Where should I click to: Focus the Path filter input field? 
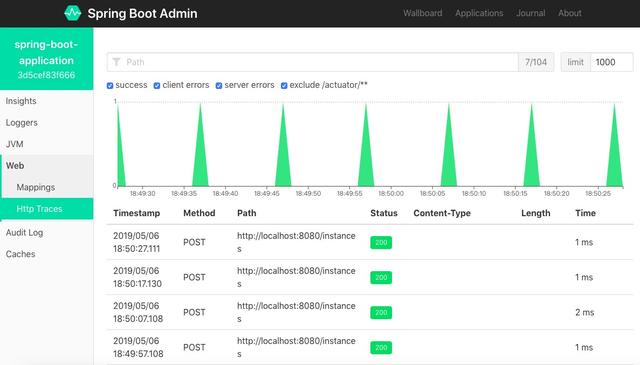313,62
